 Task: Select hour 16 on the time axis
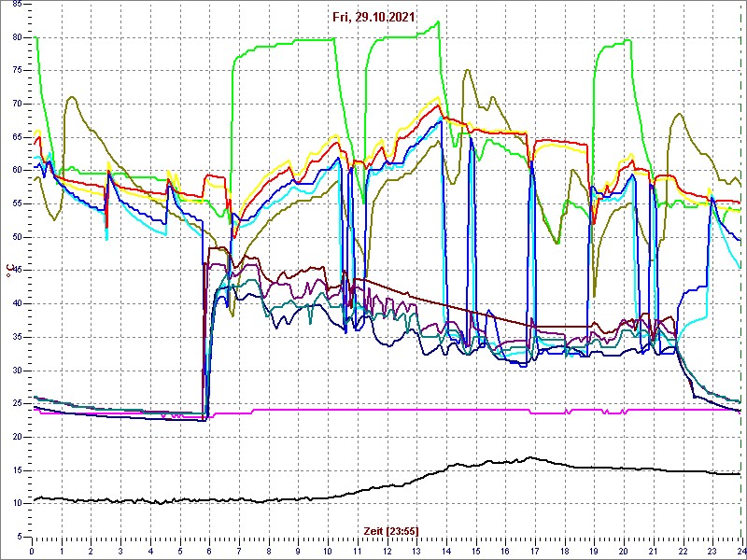pyautogui.click(x=505, y=552)
